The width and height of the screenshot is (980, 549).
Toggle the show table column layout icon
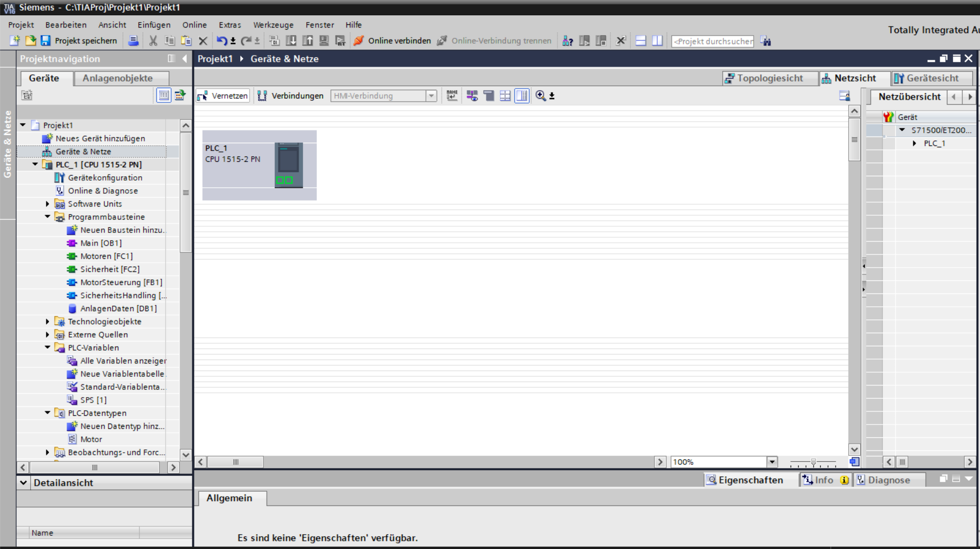[522, 96]
